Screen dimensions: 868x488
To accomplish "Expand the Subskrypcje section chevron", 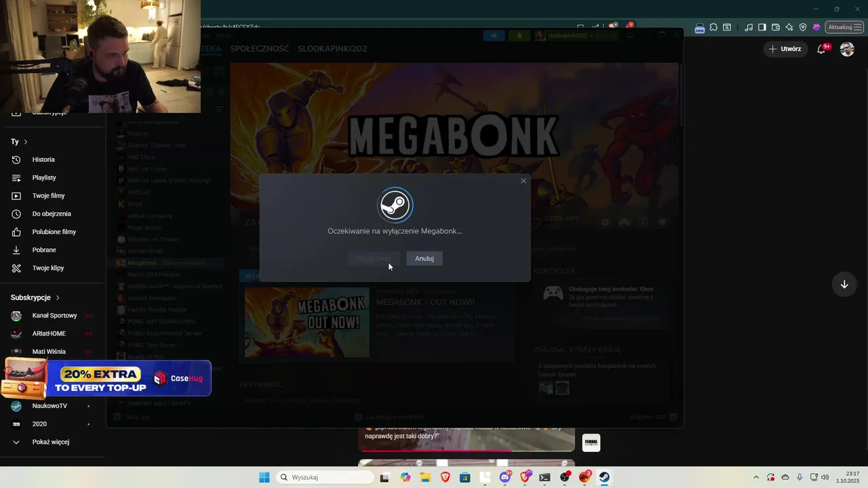I will click(x=58, y=298).
